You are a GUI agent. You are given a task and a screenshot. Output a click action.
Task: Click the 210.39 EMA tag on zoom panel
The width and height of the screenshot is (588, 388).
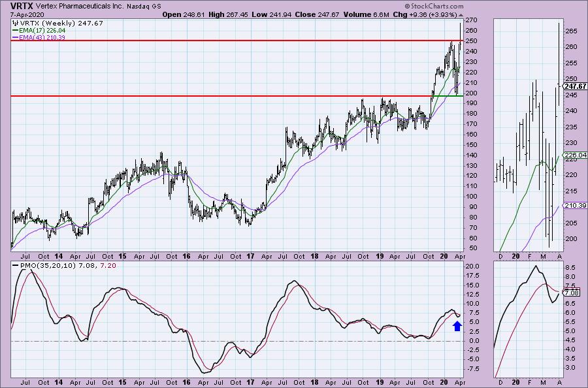(x=575, y=206)
